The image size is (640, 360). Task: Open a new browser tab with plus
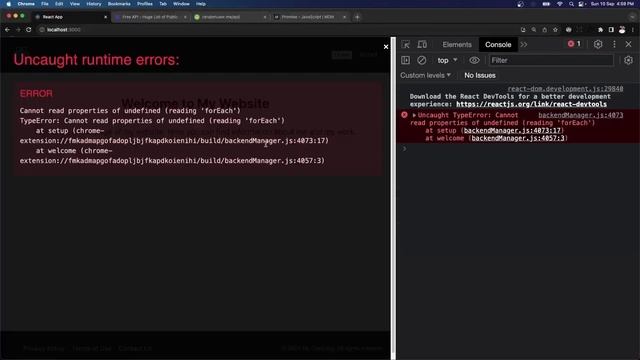click(357, 17)
